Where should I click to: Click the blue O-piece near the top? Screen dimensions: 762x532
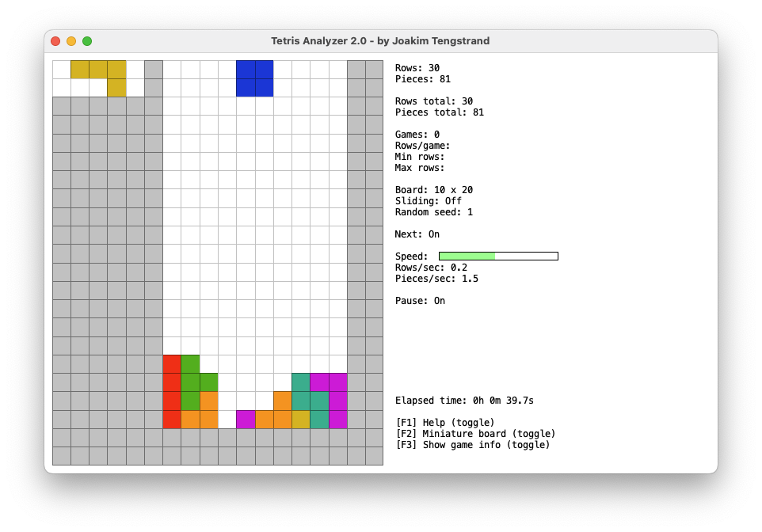pos(254,78)
